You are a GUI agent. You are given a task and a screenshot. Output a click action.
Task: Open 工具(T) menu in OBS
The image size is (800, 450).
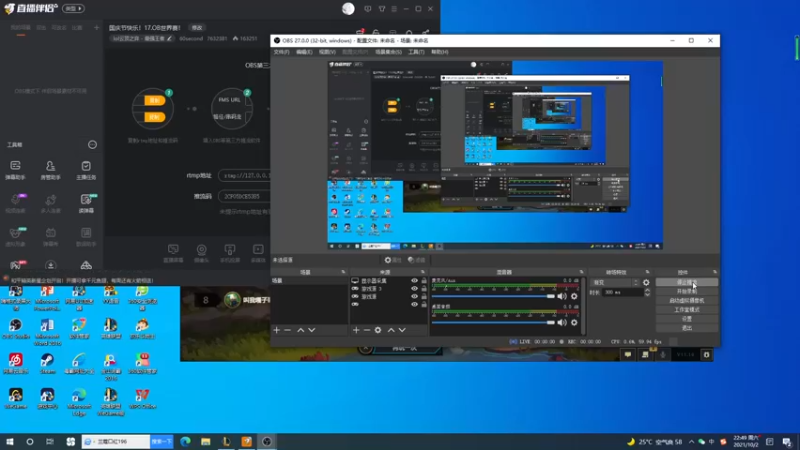point(416,52)
